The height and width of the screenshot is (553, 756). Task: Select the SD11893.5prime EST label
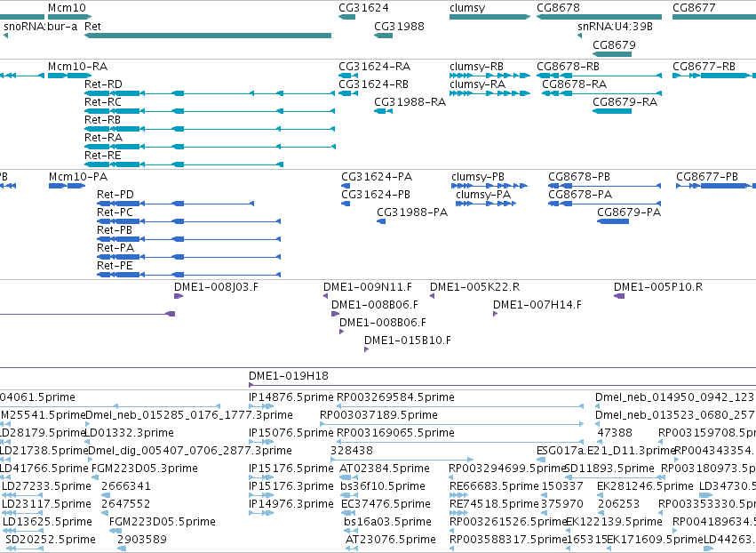click(x=609, y=469)
